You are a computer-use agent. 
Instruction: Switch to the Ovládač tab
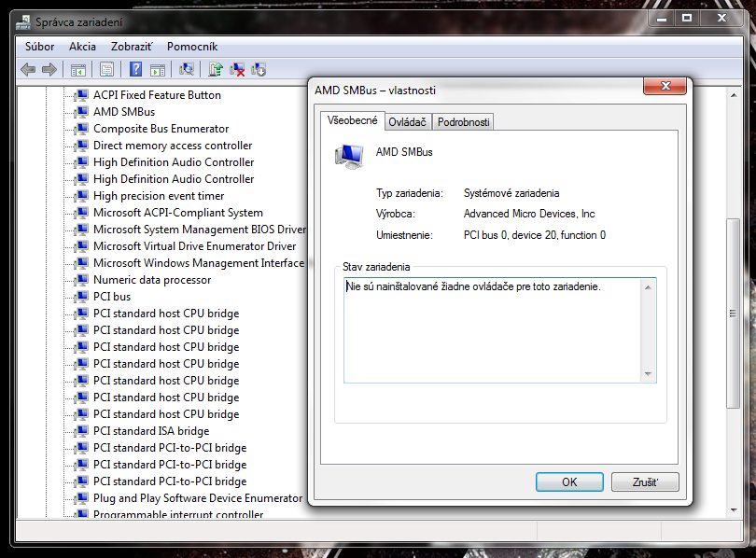point(408,122)
